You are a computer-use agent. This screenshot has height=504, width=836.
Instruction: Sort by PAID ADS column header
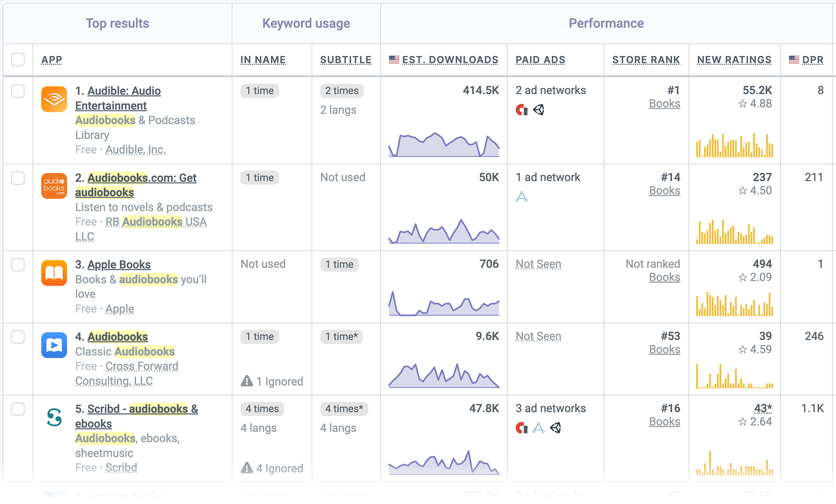(x=540, y=60)
